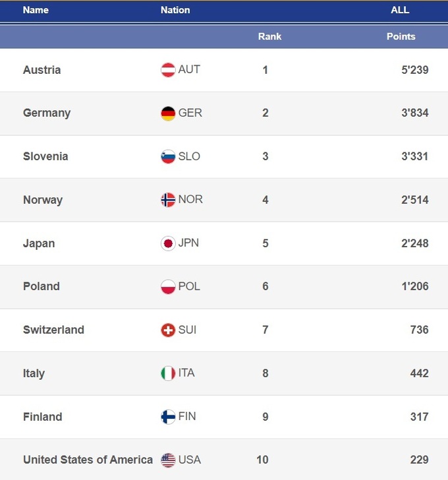This screenshot has width=448, height=480.
Task: Click the Japan flag icon
Action: [x=168, y=243]
